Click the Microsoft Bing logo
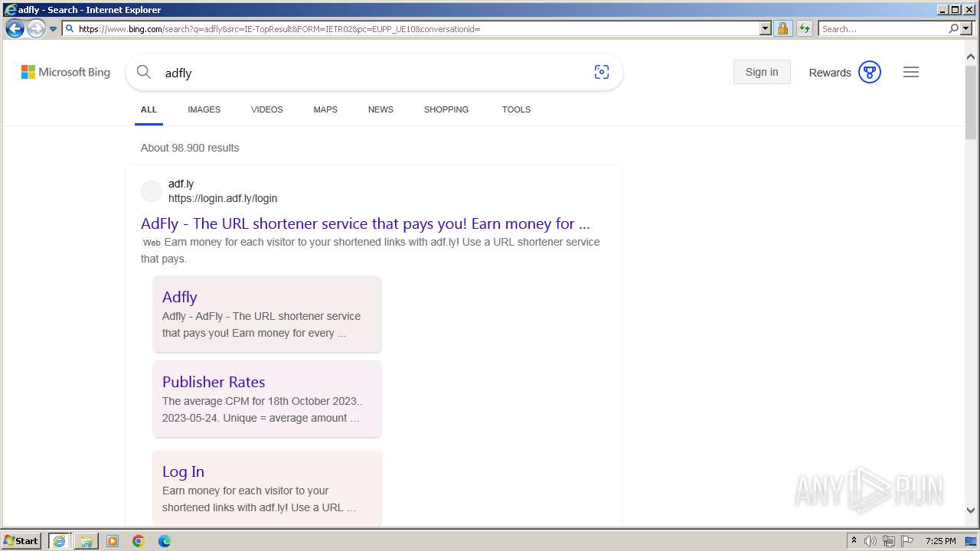The height and width of the screenshot is (551, 980). [66, 72]
